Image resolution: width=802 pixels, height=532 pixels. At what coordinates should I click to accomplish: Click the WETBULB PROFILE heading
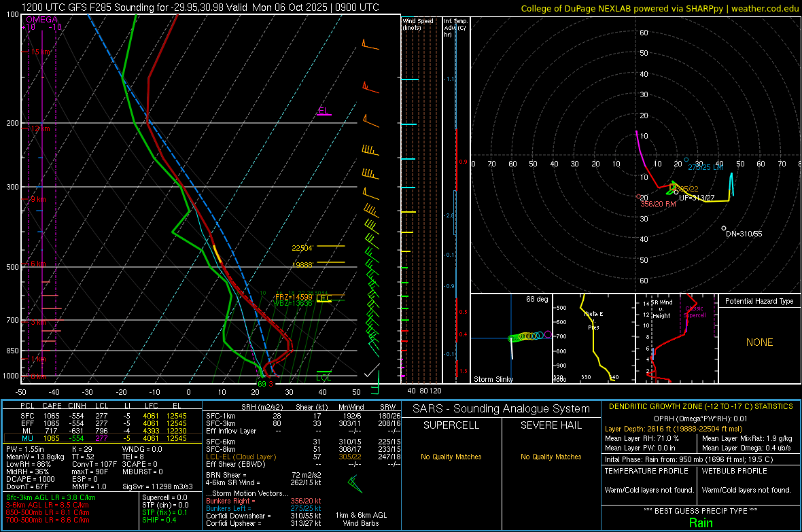coord(734,471)
